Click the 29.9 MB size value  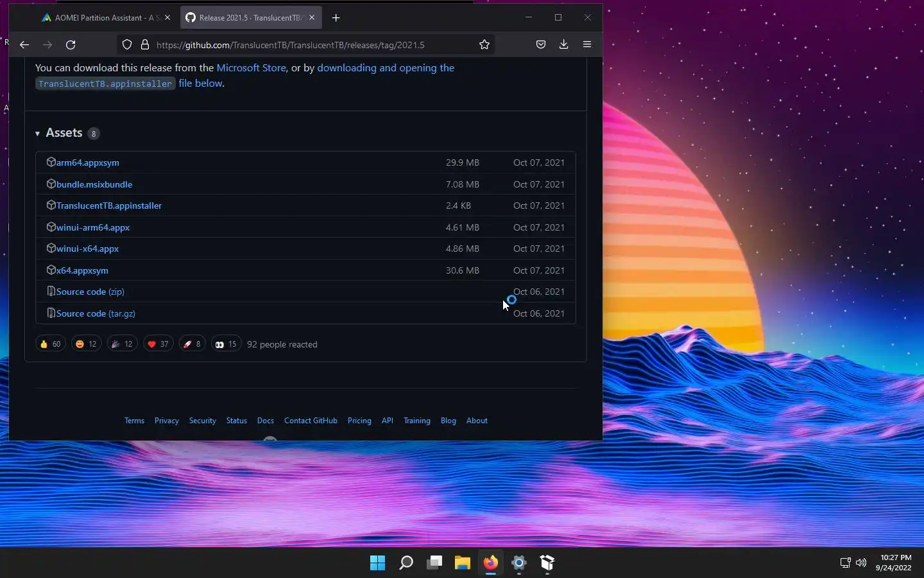coord(463,162)
